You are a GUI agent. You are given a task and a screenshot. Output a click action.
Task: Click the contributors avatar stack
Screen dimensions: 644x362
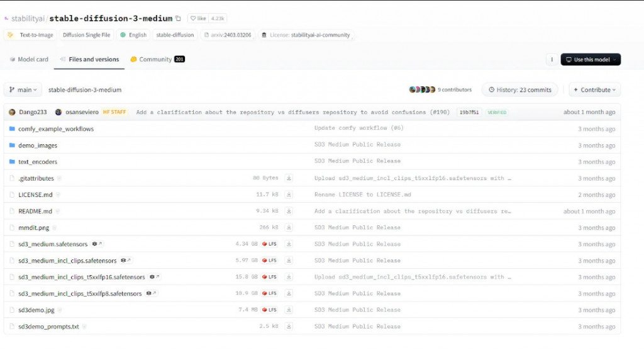tap(422, 89)
